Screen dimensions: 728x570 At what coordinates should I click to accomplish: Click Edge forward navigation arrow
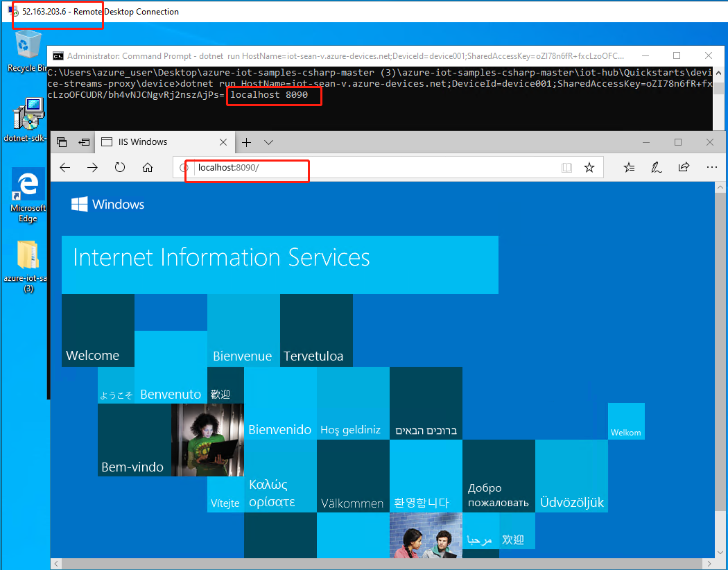coord(92,168)
